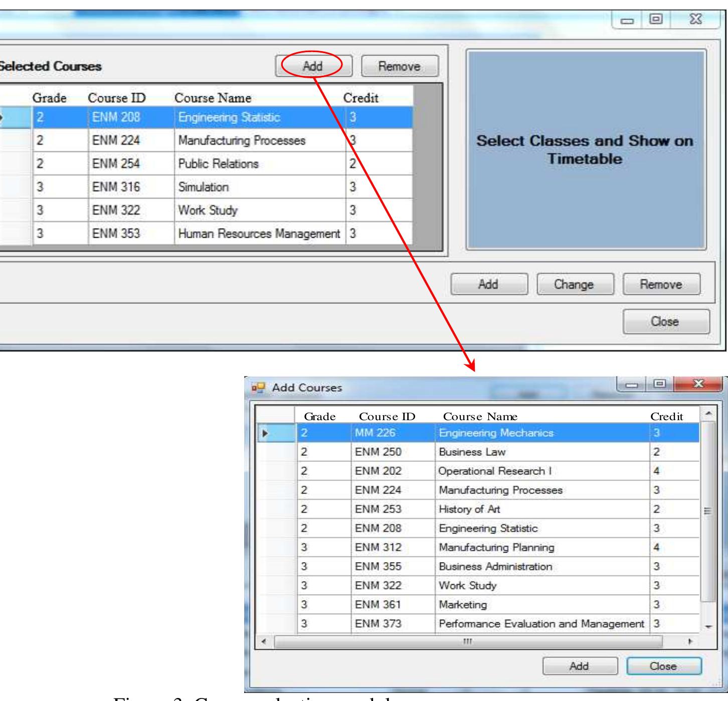Click Select Classes and Show on Timetable

(x=586, y=150)
